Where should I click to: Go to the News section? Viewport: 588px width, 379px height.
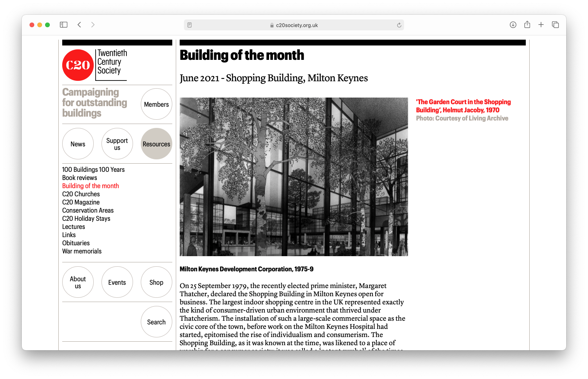tap(78, 144)
